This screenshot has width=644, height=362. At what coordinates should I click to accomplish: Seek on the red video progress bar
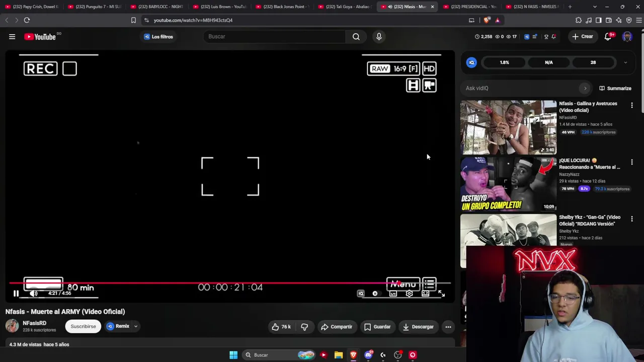[x=230, y=283]
